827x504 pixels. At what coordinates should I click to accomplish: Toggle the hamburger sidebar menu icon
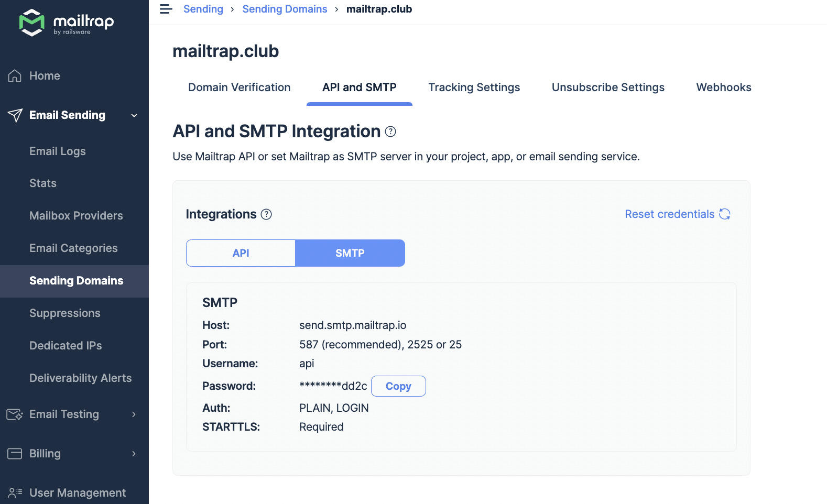point(166,9)
